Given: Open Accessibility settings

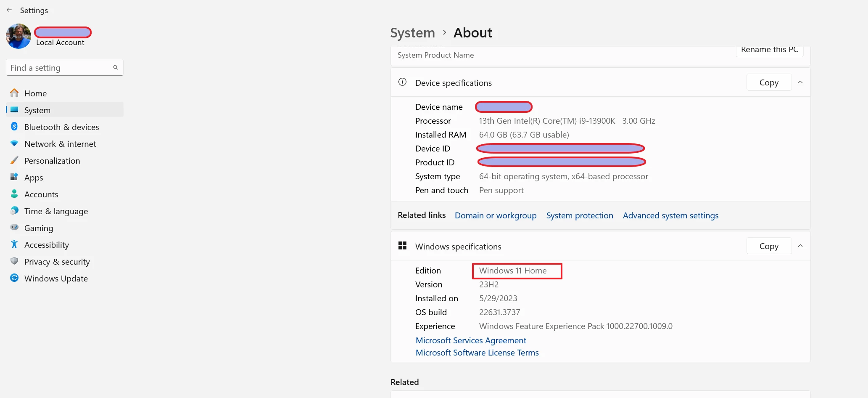Looking at the screenshot, I should (x=65, y=245).
